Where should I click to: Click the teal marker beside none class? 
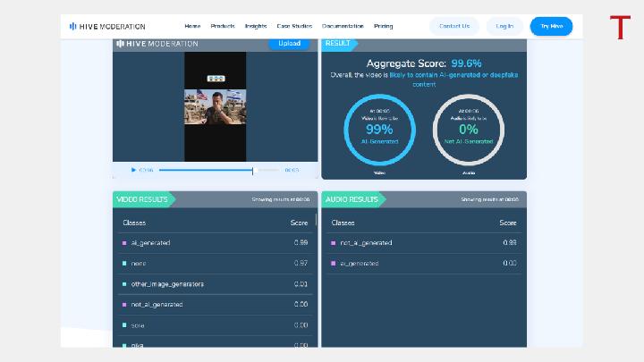click(124, 264)
